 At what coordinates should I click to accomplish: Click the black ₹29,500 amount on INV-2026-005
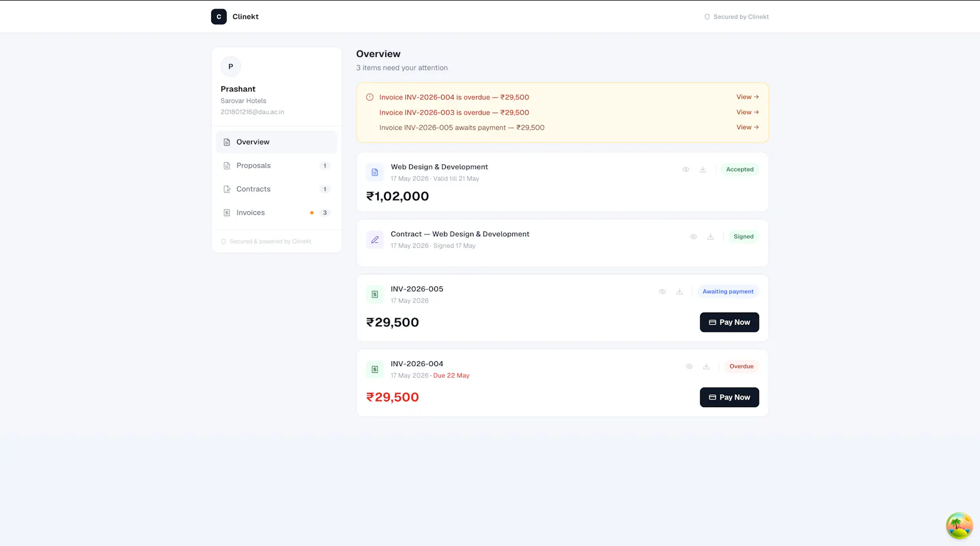point(393,323)
